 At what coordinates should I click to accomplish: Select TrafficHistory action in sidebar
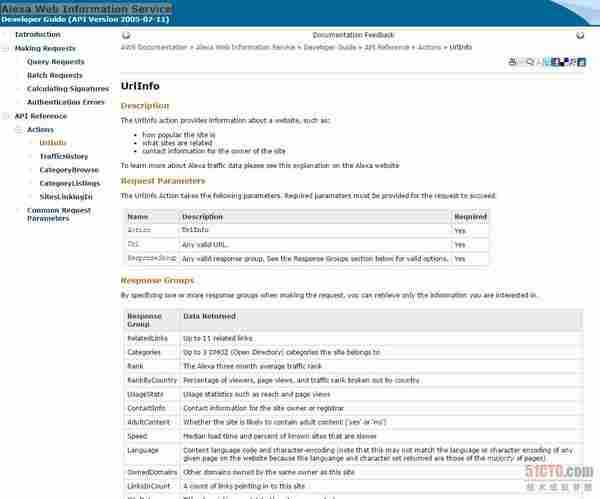(x=63, y=157)
